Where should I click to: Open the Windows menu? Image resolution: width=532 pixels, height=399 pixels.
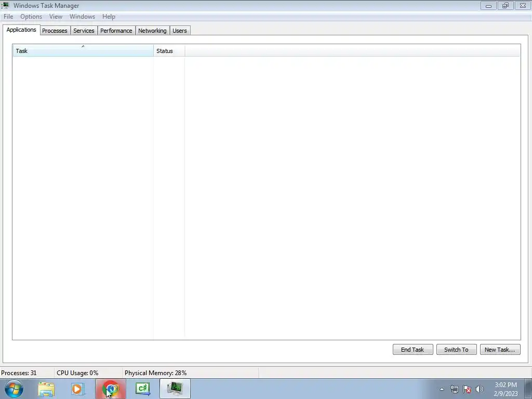83,16
